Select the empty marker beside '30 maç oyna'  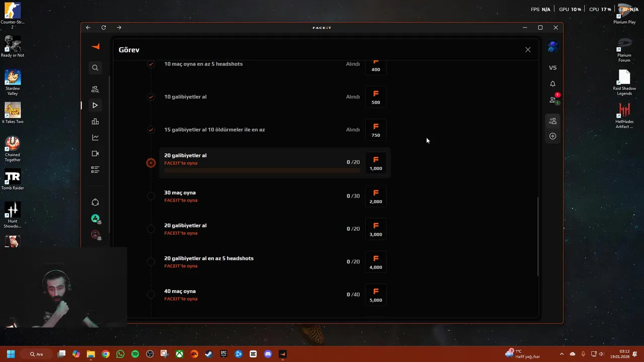tap(151, 196)
